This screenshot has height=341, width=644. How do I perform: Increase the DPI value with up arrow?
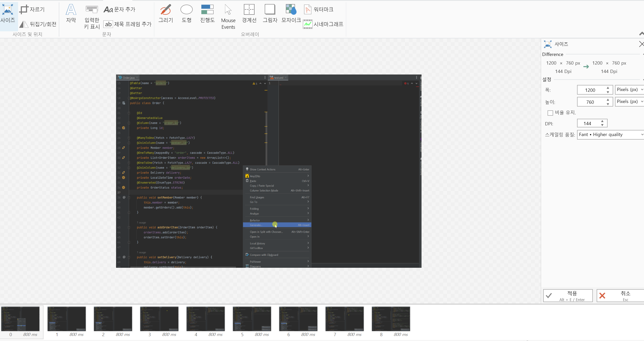[x=602, y=121]
